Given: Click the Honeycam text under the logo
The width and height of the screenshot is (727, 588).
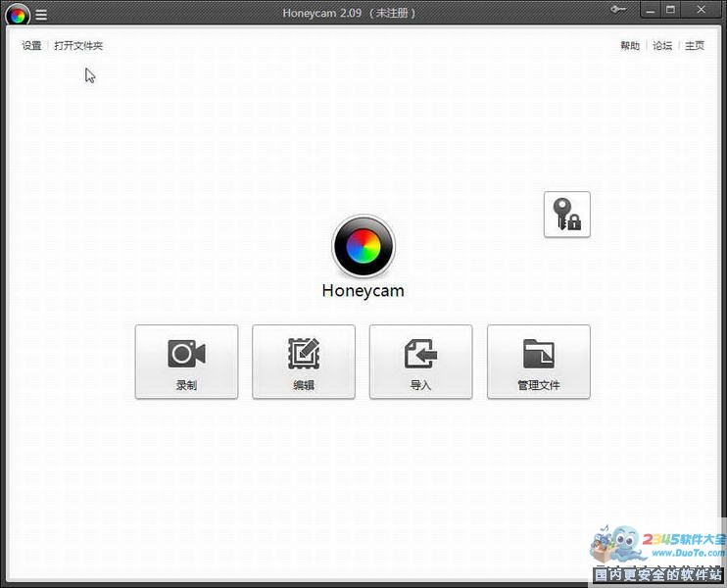Looking at the screenshot, I should (363, 291).
